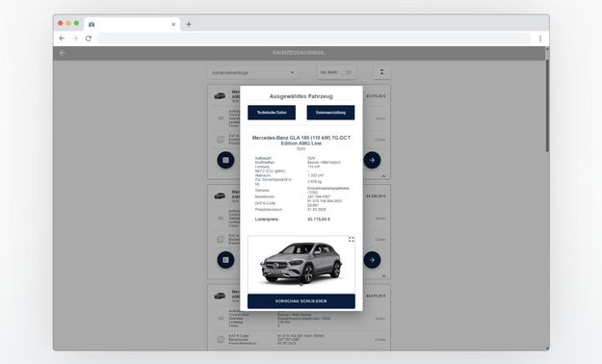
Task: Open a new browser tab
Action: tap(189, 24)
